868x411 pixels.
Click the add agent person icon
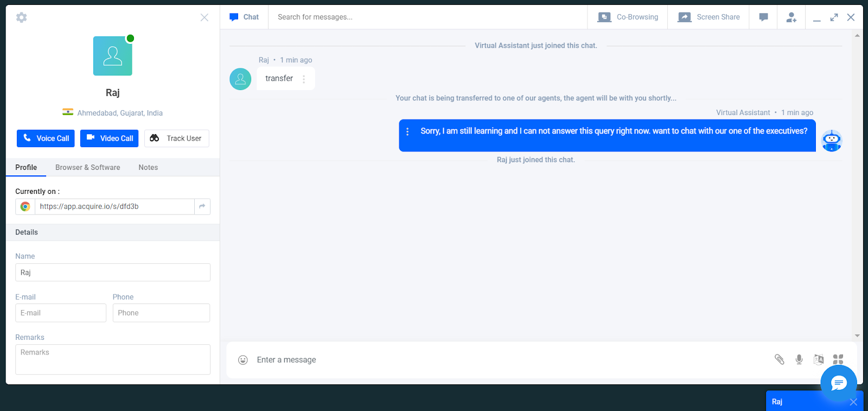tap(792, 17)
